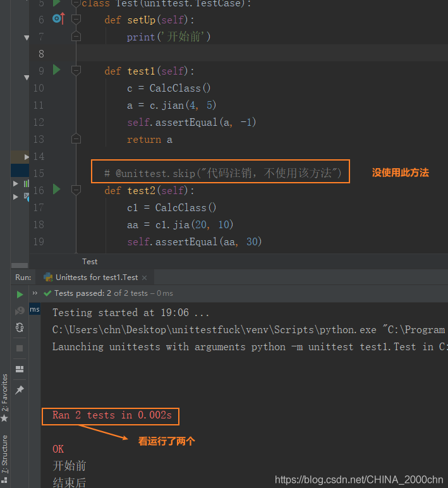
Task: Rerun tests with the Run panel green arrow
Action: [20, 295]
